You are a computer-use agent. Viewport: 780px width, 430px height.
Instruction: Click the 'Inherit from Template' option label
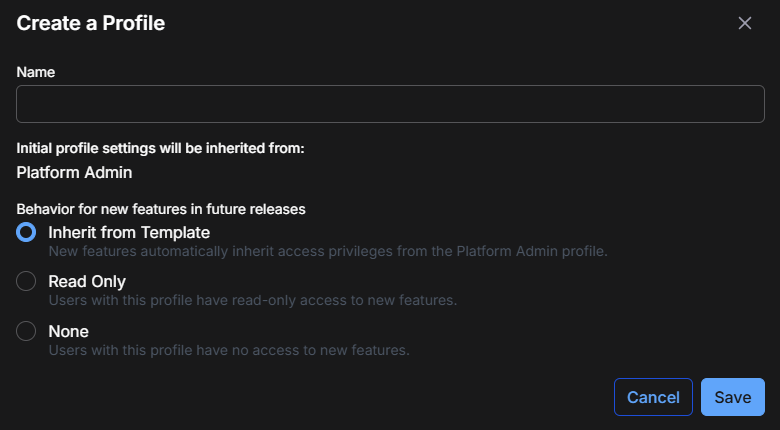point(129,232)
